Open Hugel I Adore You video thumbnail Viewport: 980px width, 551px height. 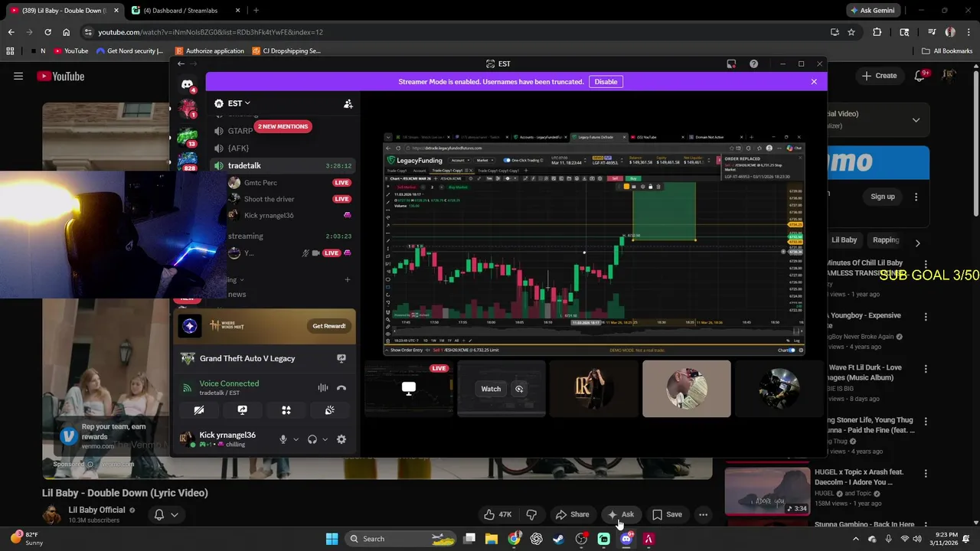(x=766, y=491)
